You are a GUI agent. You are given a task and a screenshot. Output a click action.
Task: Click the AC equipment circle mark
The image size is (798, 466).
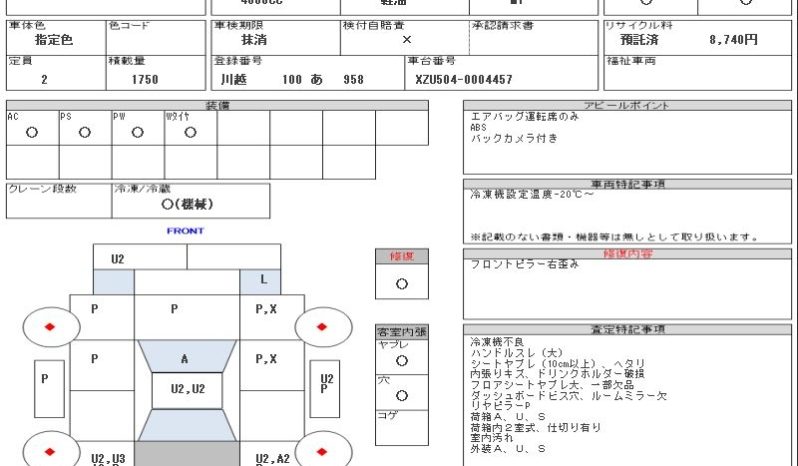[32, 133]
